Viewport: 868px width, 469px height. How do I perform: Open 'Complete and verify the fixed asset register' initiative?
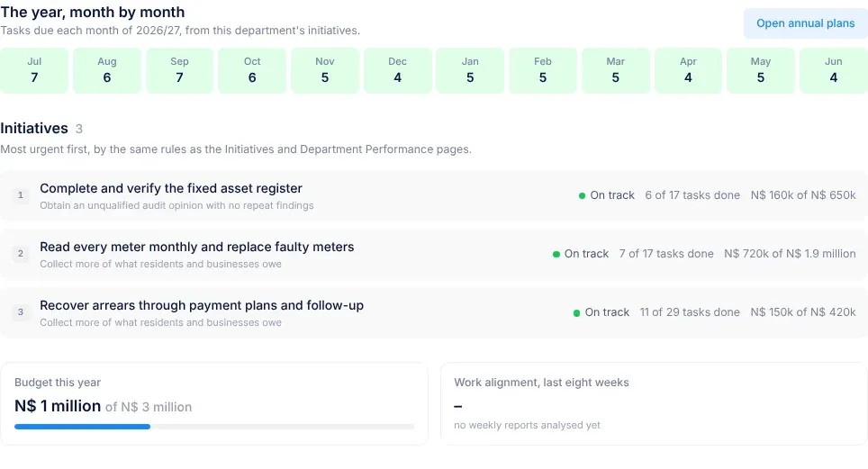pos(434,195)
